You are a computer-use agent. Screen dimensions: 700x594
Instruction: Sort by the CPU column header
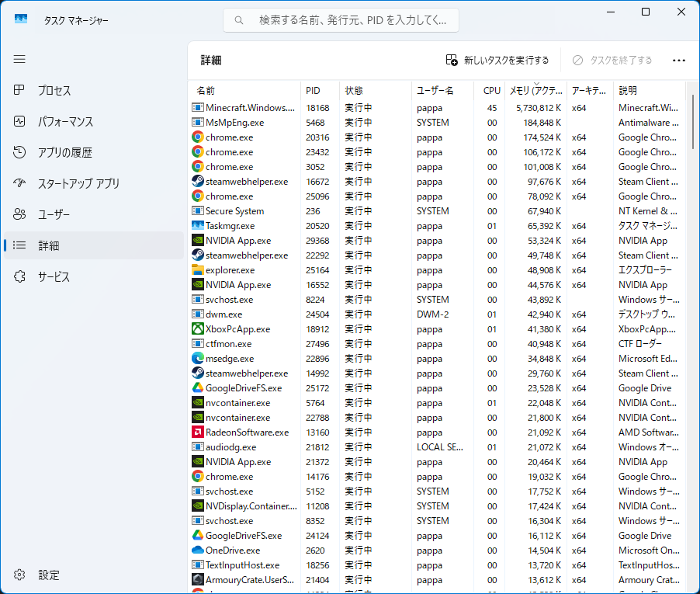[x=489, y=91]
